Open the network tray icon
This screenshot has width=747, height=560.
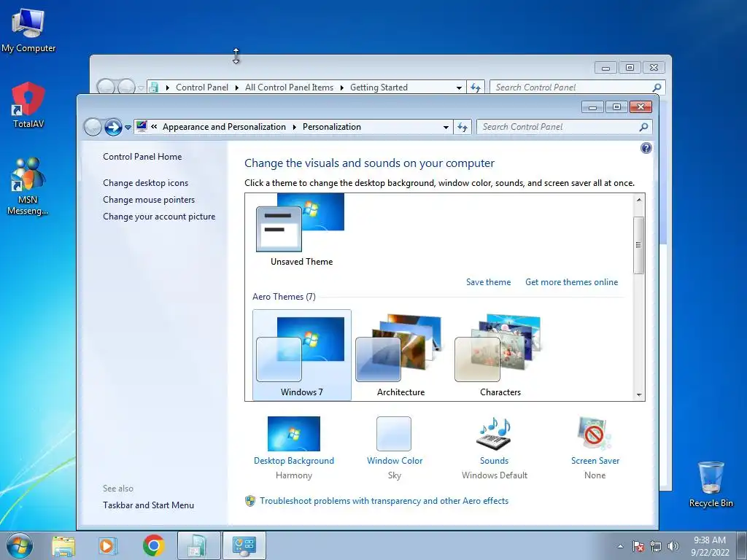pyautogui.click(x=656, y=546)
